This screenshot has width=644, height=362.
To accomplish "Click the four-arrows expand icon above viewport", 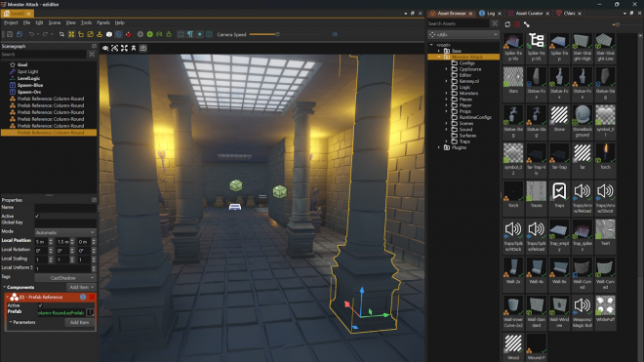I will point(124,49).
